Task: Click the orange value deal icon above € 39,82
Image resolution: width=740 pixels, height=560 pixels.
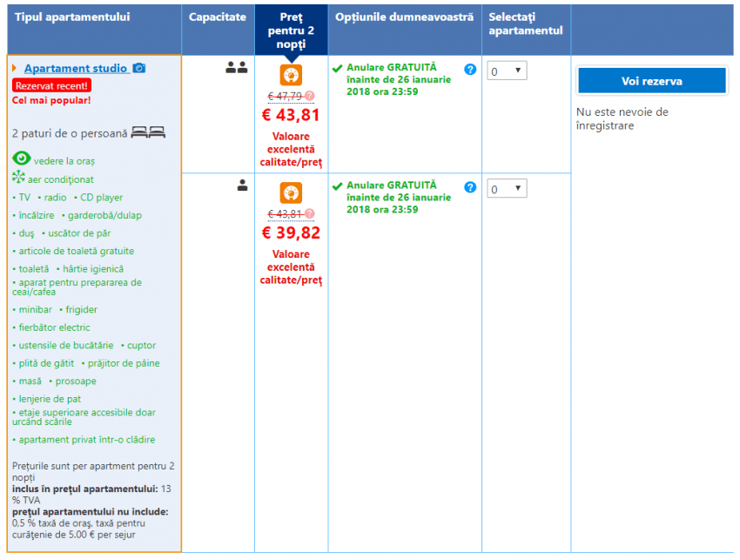Action: (291, 192)
